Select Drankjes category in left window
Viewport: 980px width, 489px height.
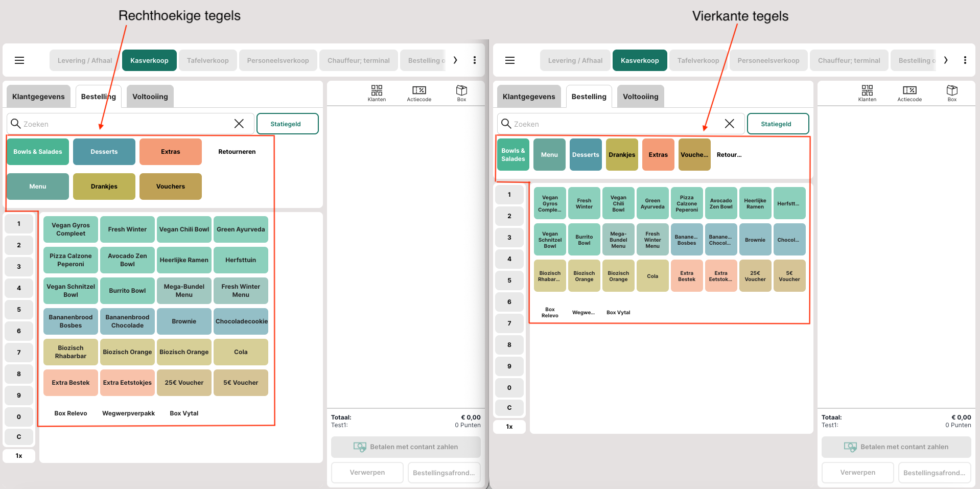(104, 187)
